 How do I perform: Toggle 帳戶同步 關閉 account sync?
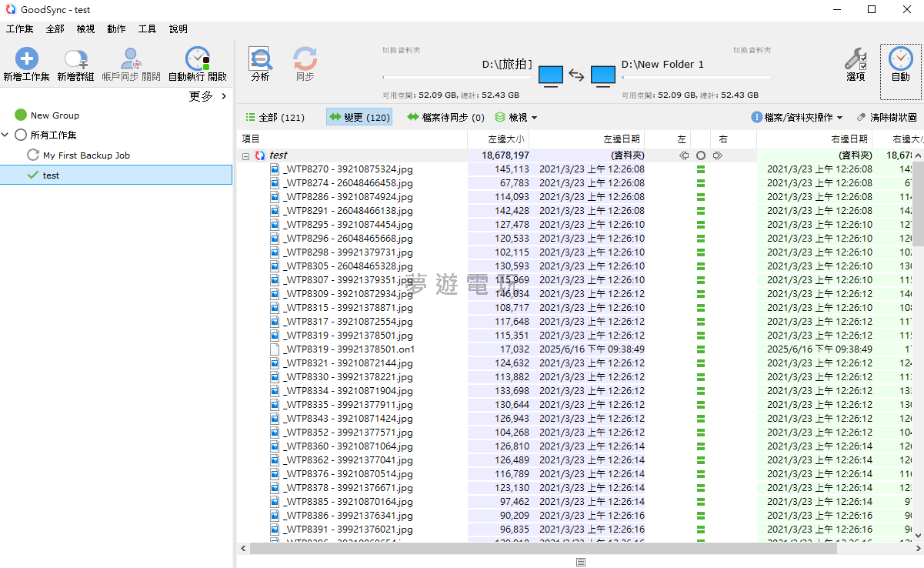pos(131,59)
